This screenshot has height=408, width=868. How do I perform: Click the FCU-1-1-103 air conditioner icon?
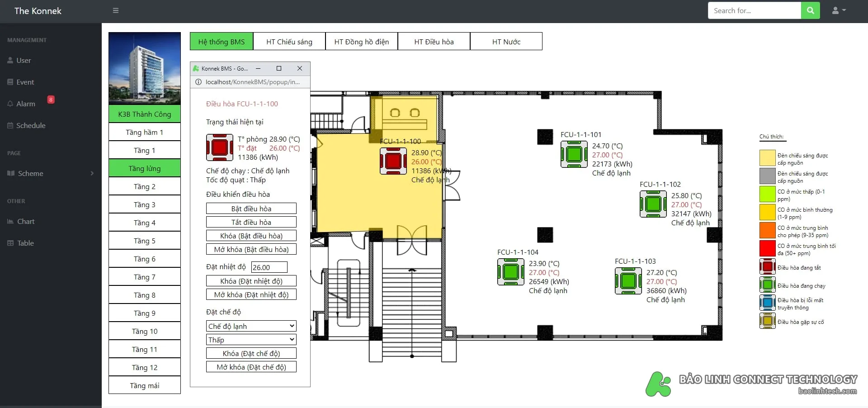(x=628, y=281)
